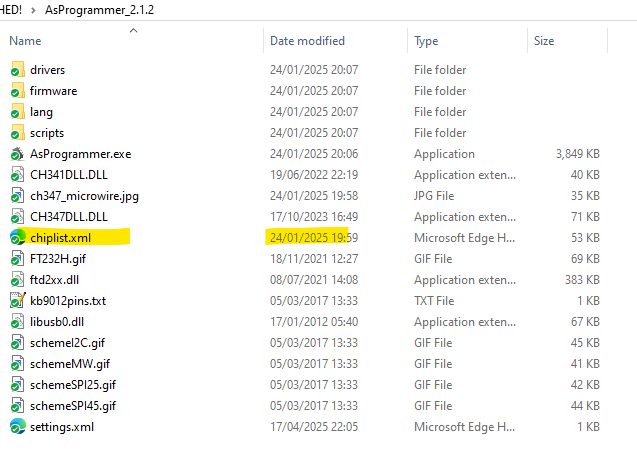Select the file name drivers
The image size is (637, 455).
click(x=48, y=70)
